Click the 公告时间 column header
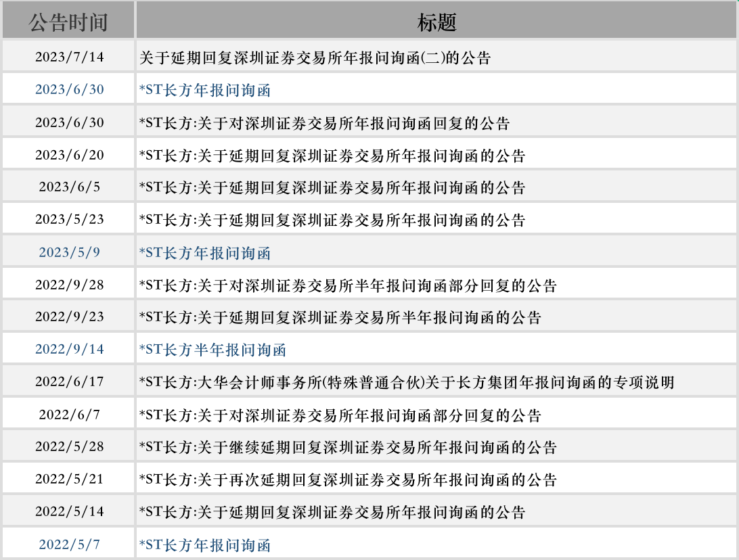Viewport: 739px width, 560px height. 68,22
